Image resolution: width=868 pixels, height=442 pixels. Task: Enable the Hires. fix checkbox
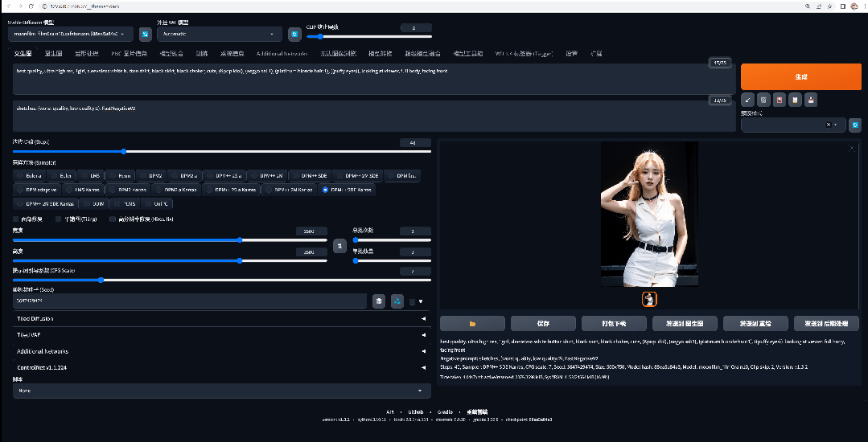tap(113, 219)
